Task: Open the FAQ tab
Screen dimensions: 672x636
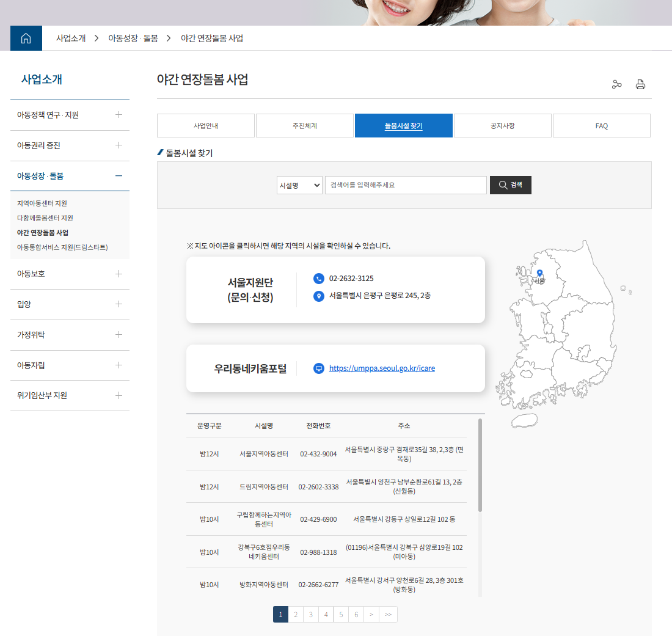Action: point(601,125)
